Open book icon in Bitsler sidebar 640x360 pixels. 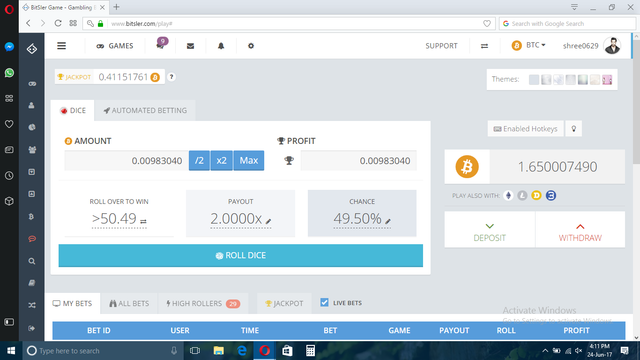pyautogui.click(x=32, y=283)
